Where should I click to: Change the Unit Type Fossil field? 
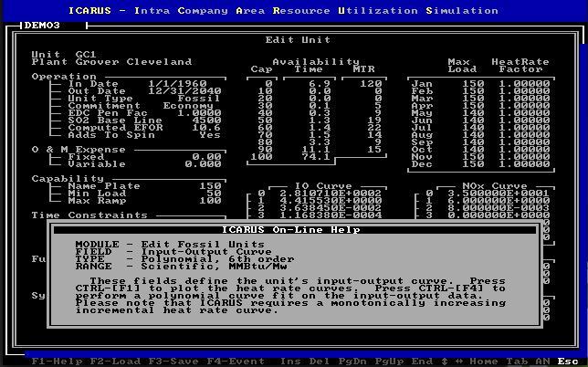click(x=202, y=98)
